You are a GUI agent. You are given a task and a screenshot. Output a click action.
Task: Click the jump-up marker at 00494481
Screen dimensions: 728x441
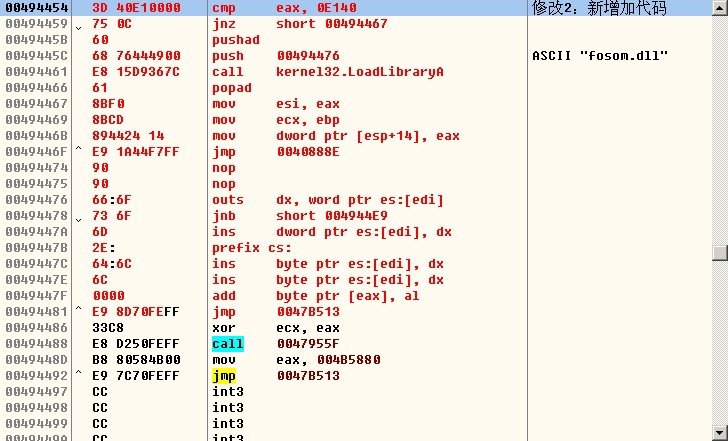click(x=78, y=308)
